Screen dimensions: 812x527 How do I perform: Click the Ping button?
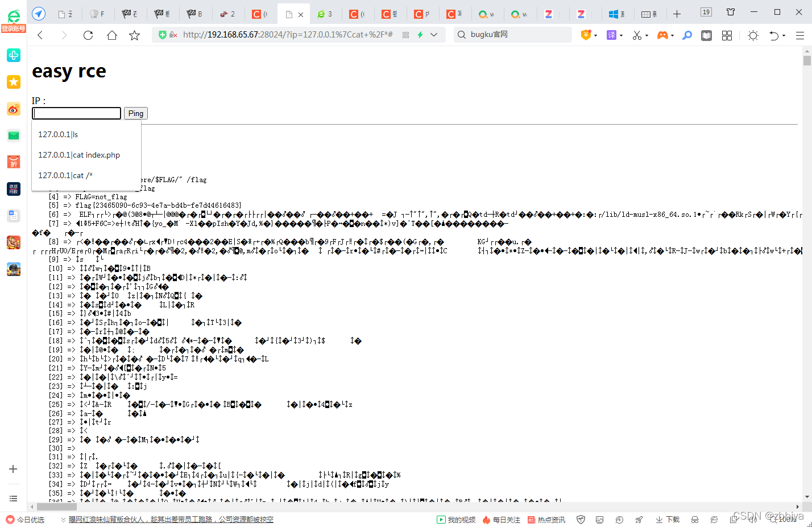(136, 113)
